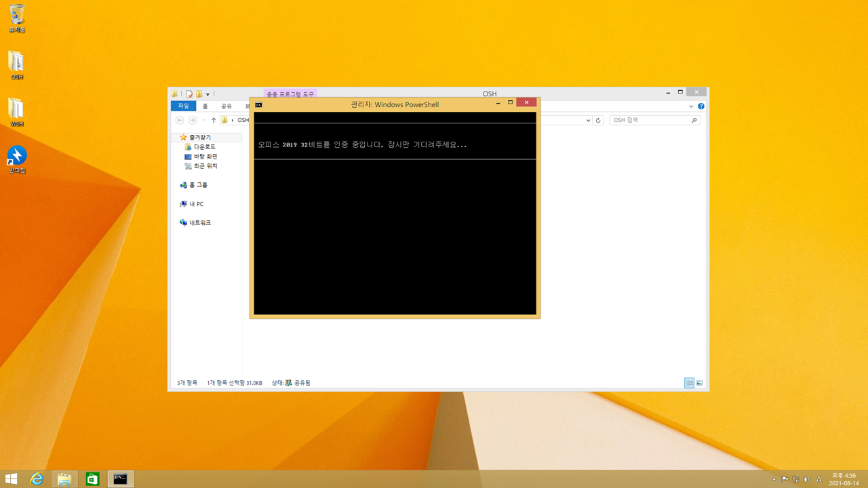The height and width of the screenshot is (488, 868).
Task: Open the volume speaker tray icon
Action: 807,480
